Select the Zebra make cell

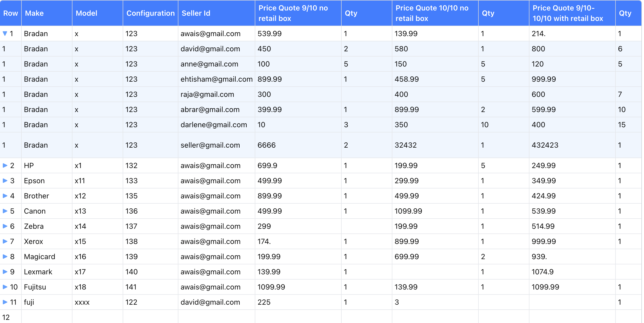pos(47,226)
